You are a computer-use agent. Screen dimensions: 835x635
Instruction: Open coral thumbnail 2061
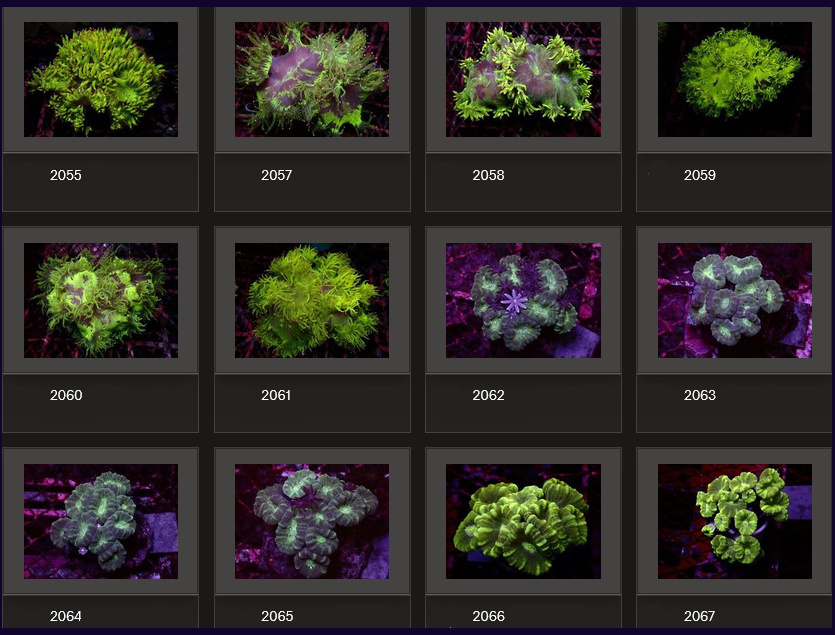click(312, 300)
